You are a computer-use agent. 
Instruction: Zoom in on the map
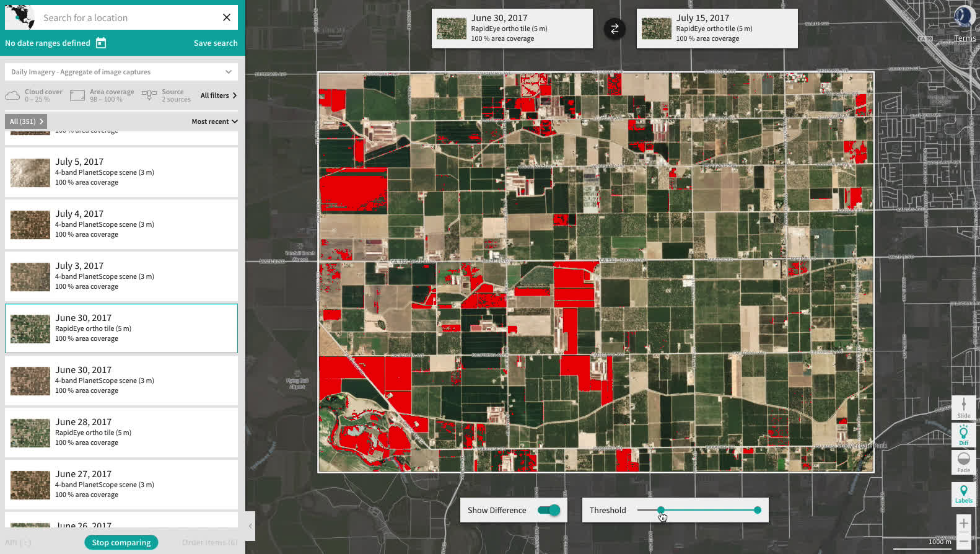963,524
